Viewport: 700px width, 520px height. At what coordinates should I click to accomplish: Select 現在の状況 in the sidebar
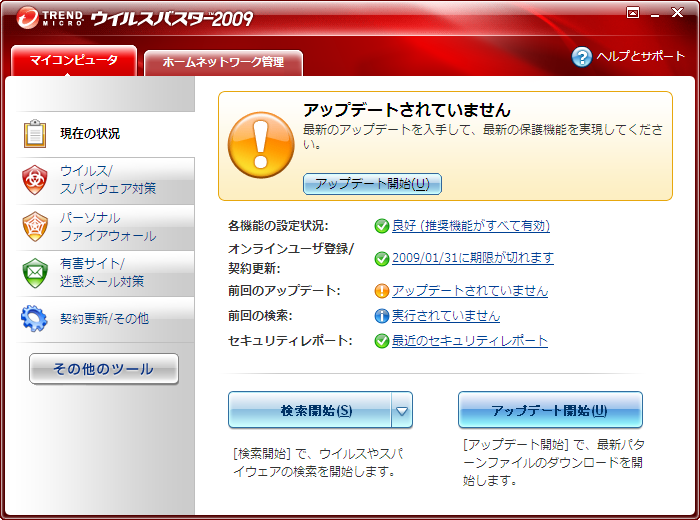[105, 133]
